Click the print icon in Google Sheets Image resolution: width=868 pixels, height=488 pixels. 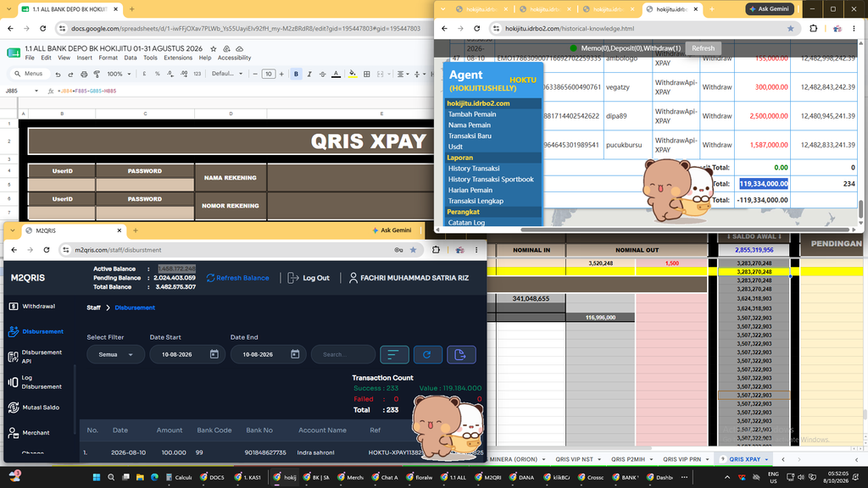click(x=84, y=75)
